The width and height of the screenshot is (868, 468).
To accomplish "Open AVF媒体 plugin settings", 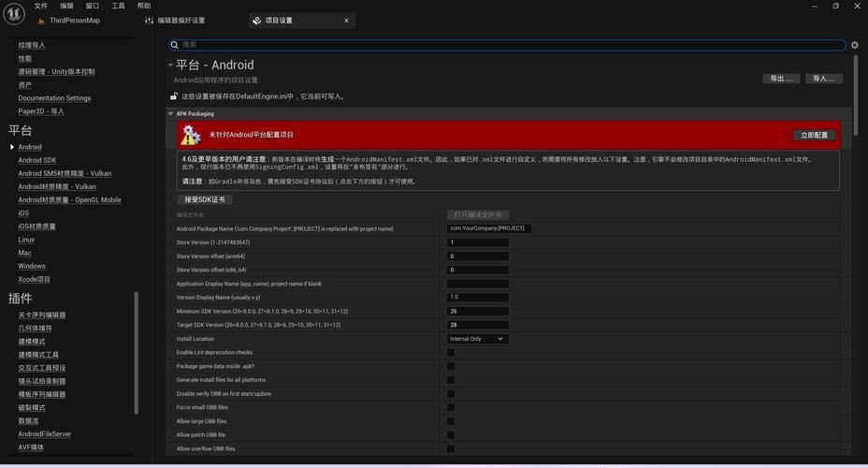I will 31,447.
